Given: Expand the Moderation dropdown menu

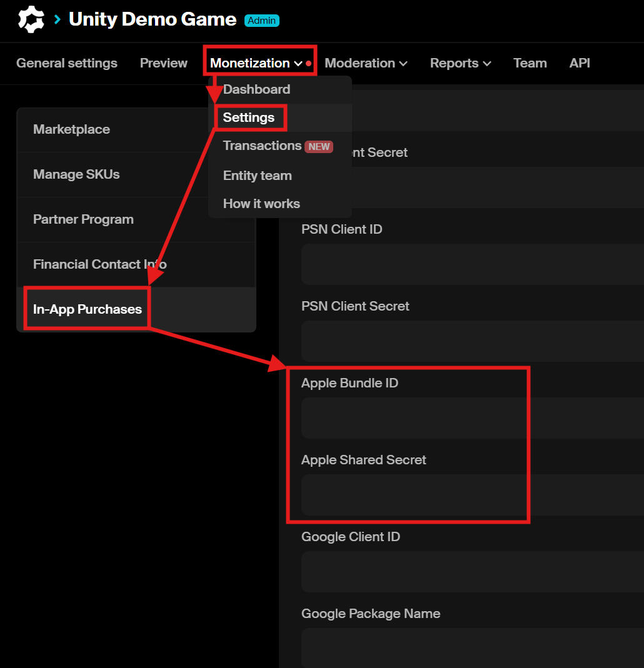Looking at the screenshot, I should point(366,63).
